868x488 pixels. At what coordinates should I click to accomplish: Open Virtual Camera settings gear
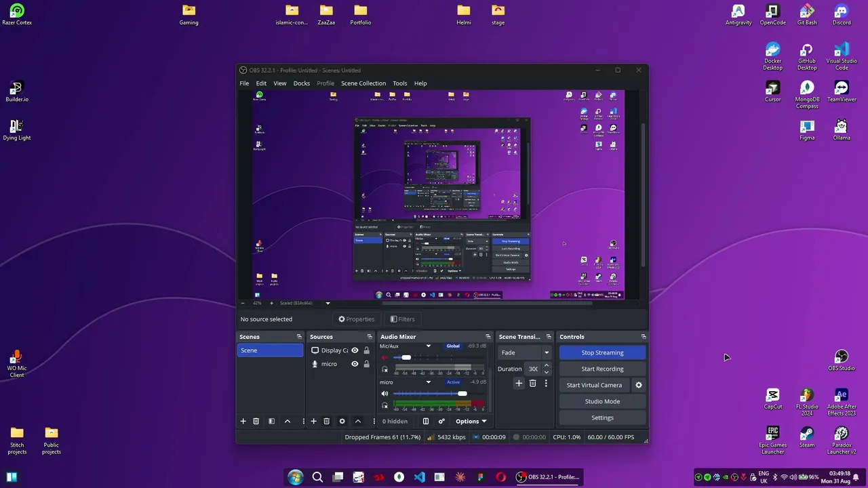pos(638,385)
